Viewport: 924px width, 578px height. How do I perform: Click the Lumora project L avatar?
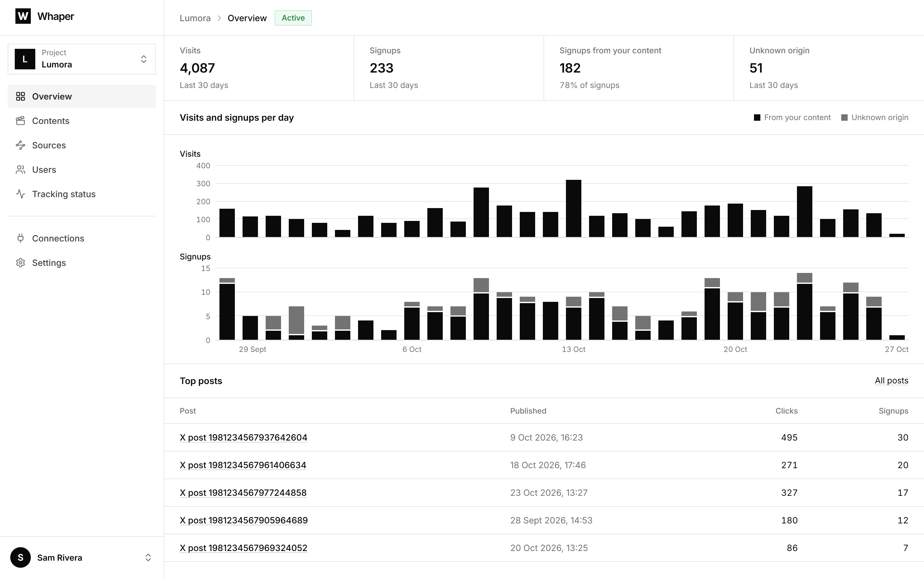(25, 59)
